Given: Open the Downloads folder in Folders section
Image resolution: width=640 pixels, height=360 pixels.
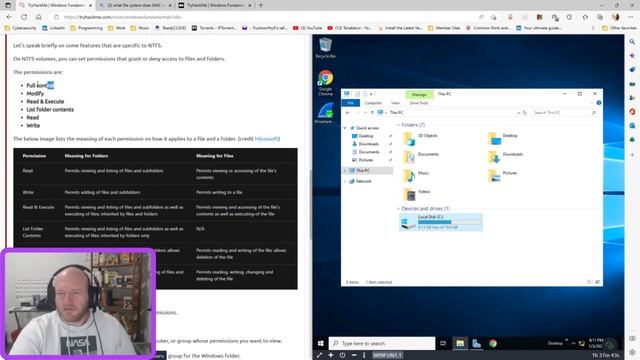Looking at the screenshot, I should click(505, 157).
